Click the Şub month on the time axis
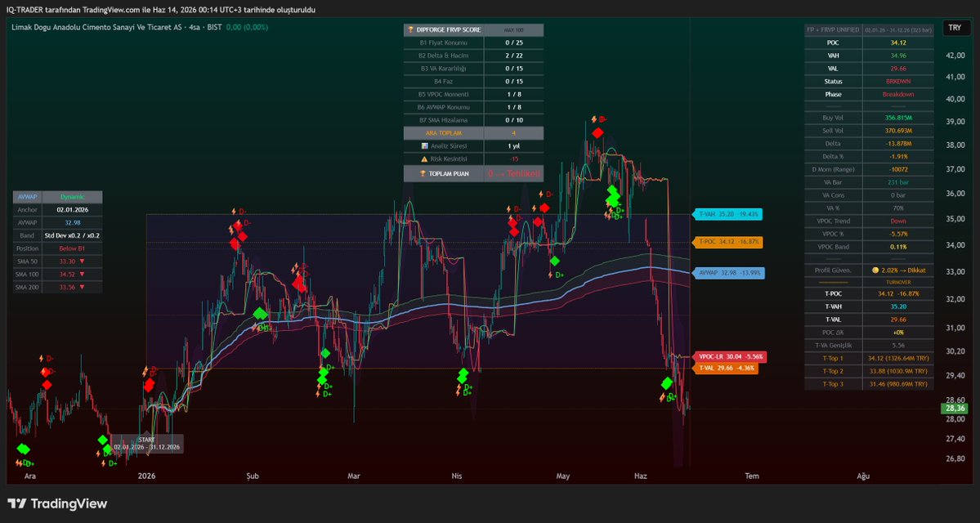 [x=253, y=476]
